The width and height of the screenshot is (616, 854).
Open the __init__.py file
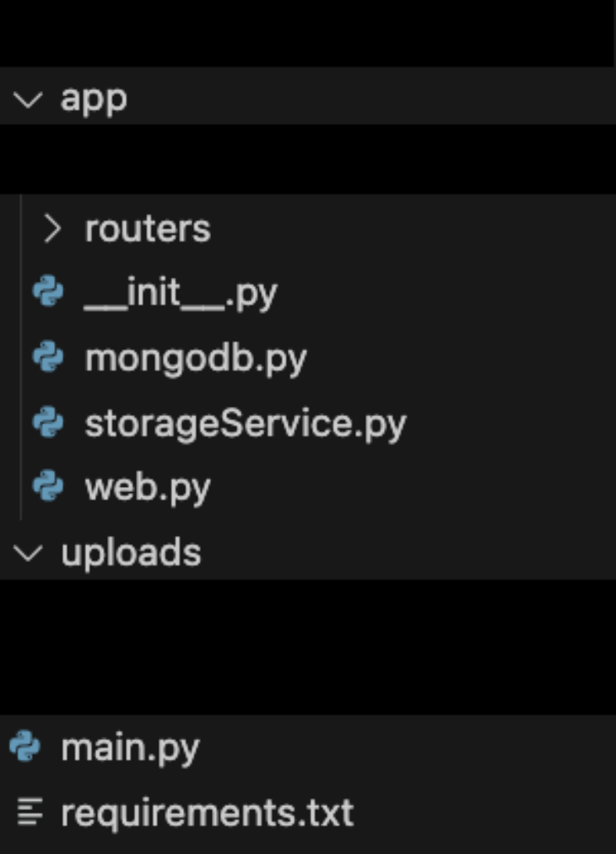(181, 293)
